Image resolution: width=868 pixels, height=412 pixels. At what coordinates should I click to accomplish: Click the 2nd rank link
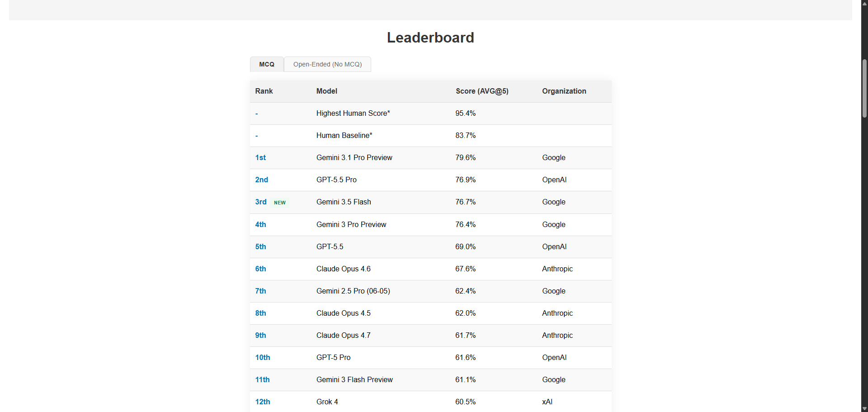pos(261,180)
